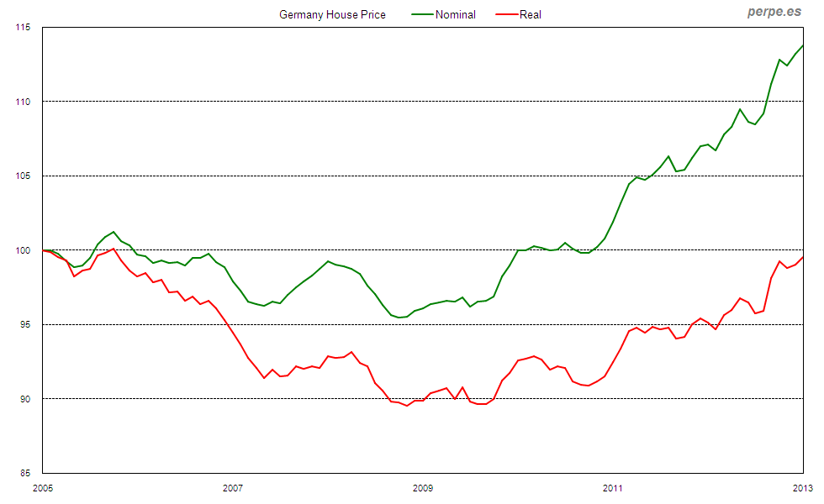The image size is (824, 504).
Task: Click the green Nominal legend line swatch
Action: point(421,14)
